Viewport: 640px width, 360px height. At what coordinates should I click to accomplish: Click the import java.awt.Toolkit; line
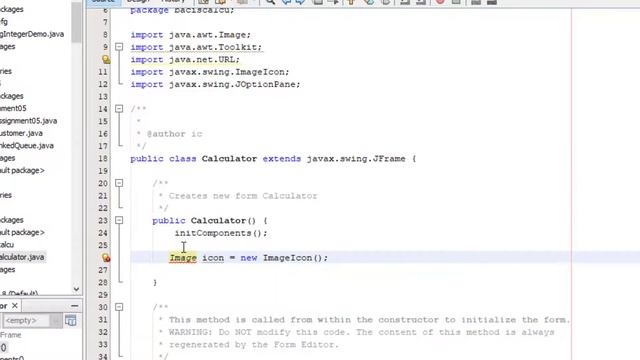click(x=196, y=47)
